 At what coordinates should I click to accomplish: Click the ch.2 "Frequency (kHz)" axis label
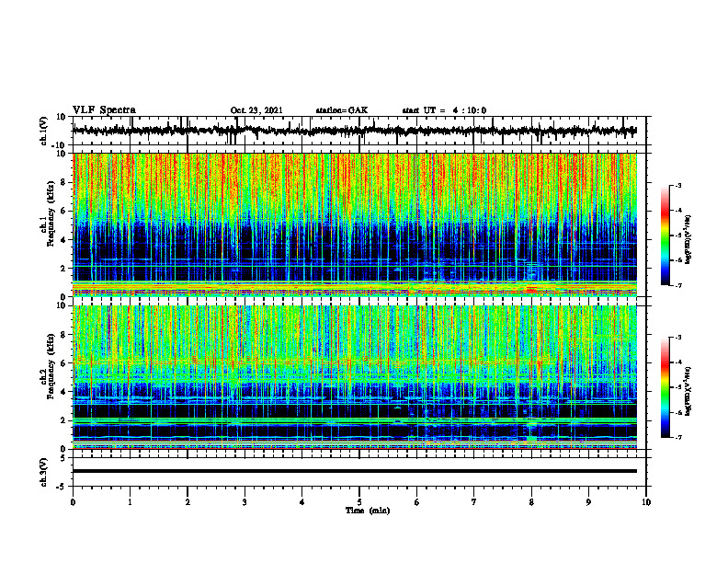point(51,367)
